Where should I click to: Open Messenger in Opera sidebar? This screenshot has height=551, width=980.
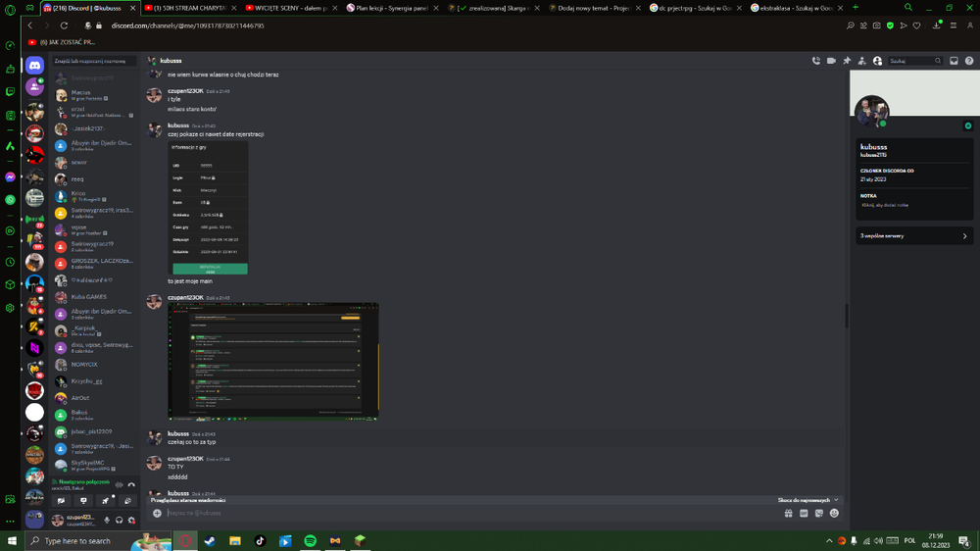[10, 177]
